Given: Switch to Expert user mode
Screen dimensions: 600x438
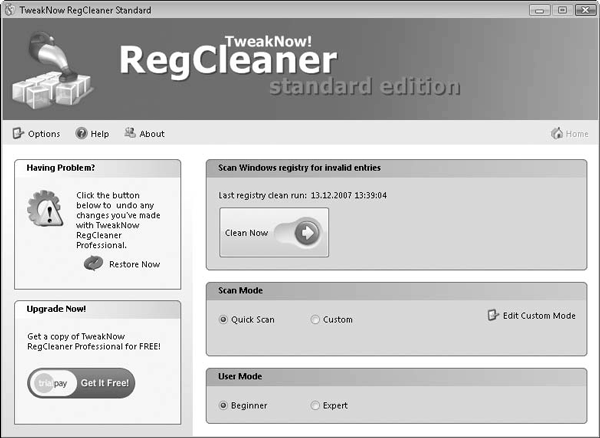Looking at the screenshot, I should (316, 405).
